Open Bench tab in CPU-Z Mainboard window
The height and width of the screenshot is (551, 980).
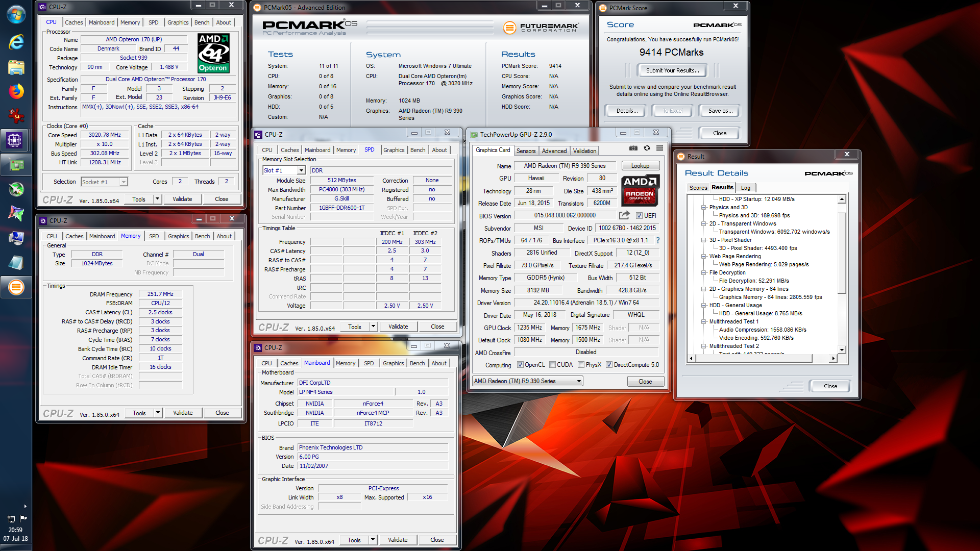pos(417,363)
